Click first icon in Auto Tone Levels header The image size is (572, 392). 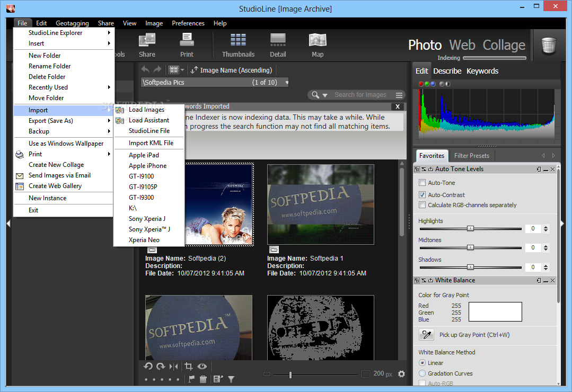coord(417,169)
